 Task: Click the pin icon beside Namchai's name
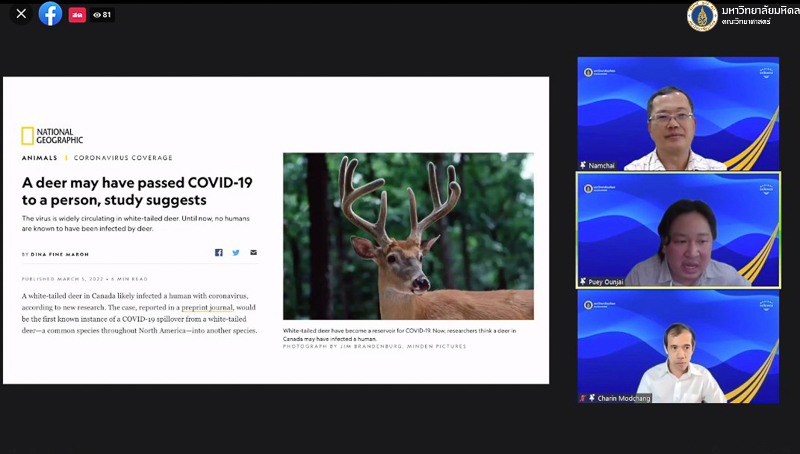click(583, 165)
